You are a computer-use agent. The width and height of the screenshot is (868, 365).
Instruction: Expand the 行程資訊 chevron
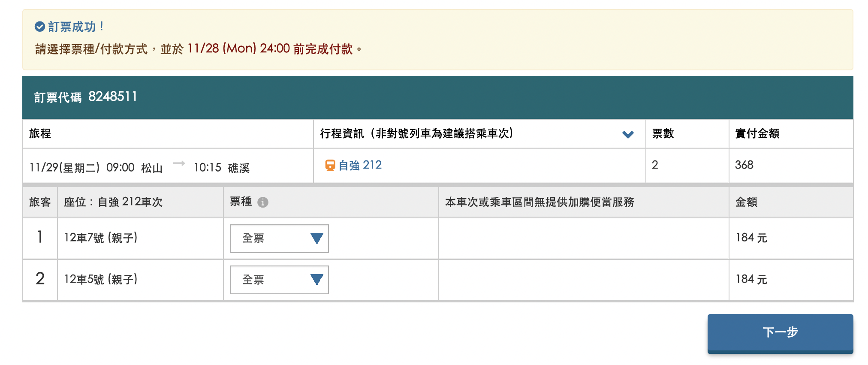(628, 134)
